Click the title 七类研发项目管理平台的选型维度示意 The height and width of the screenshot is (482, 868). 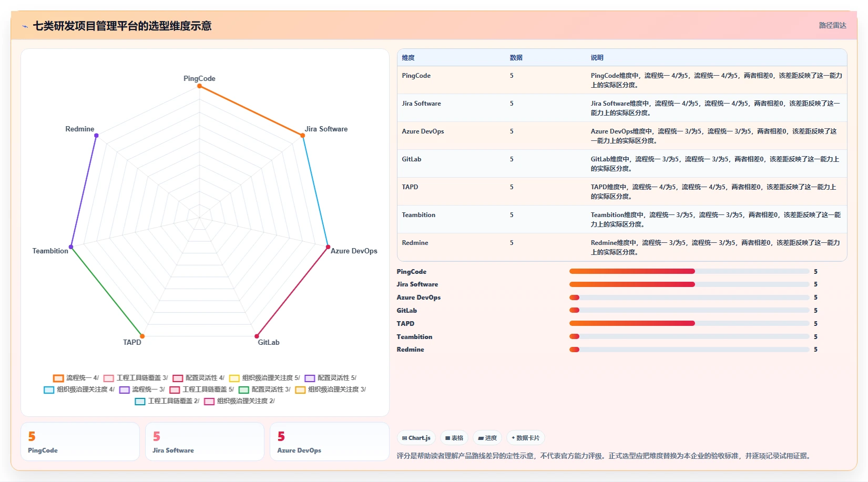(122, 26)
